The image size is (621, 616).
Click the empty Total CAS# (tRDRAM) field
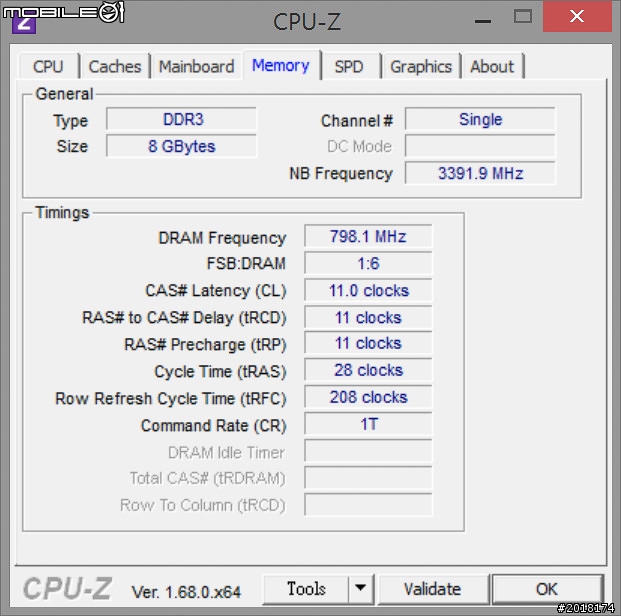pyautogui.click(x=368, y=478)
